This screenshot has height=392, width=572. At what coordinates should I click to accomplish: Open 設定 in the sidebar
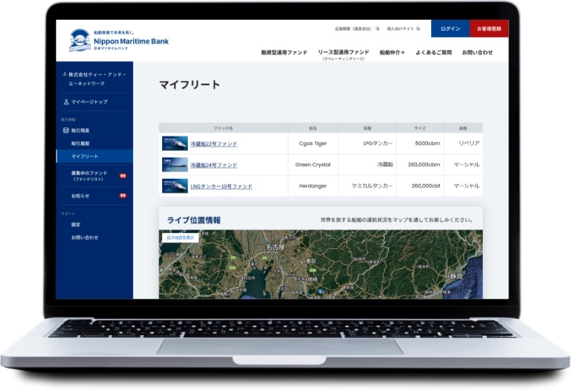point(76,225)
